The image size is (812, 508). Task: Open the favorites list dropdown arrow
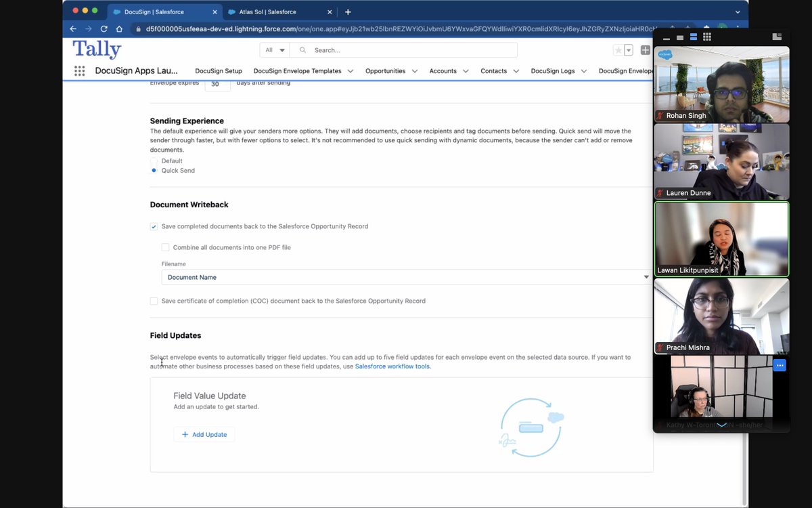click(x=629, y=50)
